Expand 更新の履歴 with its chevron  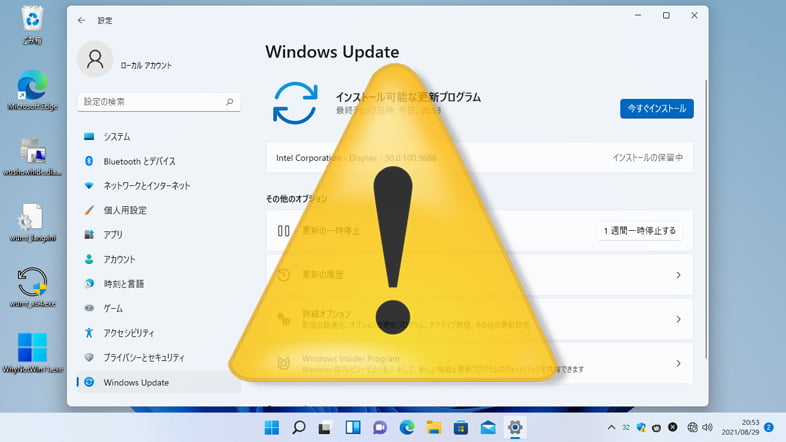click(x=678, y=275)
